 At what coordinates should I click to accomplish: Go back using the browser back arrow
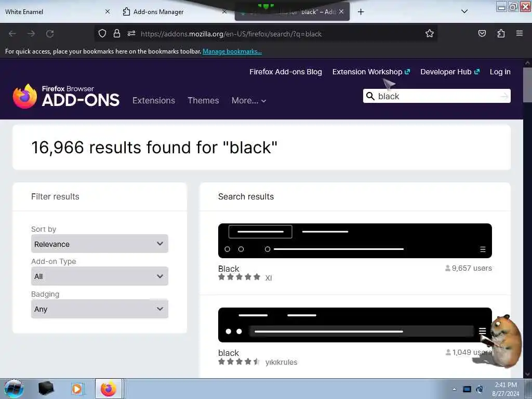click(x=12, y=34)
